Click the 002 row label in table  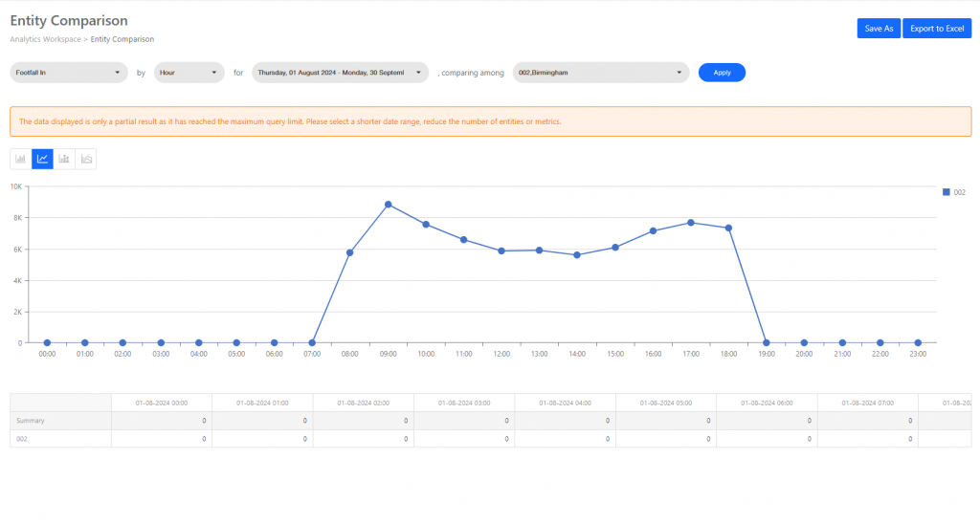tap(23, 439)
